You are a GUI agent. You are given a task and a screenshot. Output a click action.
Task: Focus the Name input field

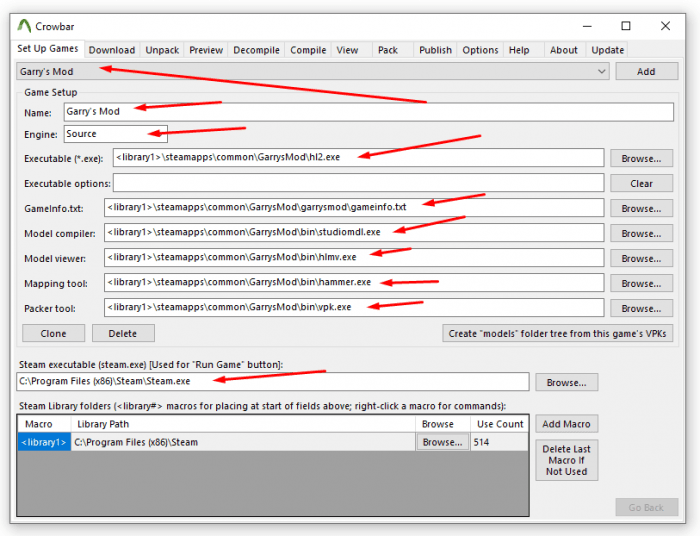(x=369, y=112)
